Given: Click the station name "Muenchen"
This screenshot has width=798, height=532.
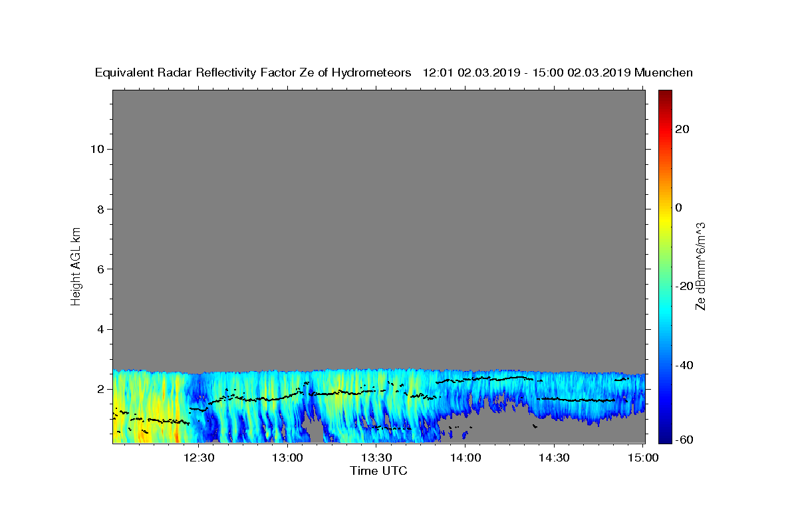Looking at the screenshot, I should point(664,73).
